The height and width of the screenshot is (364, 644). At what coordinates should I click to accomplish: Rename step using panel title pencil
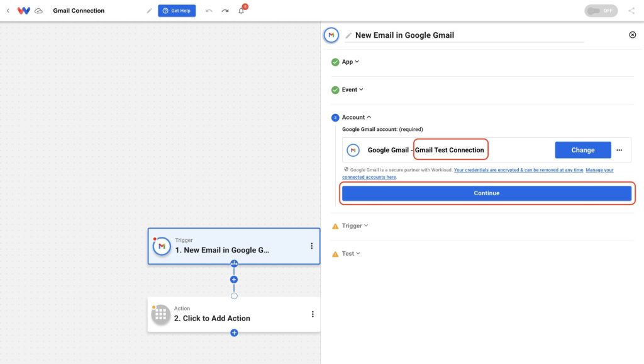click(348, 35)
